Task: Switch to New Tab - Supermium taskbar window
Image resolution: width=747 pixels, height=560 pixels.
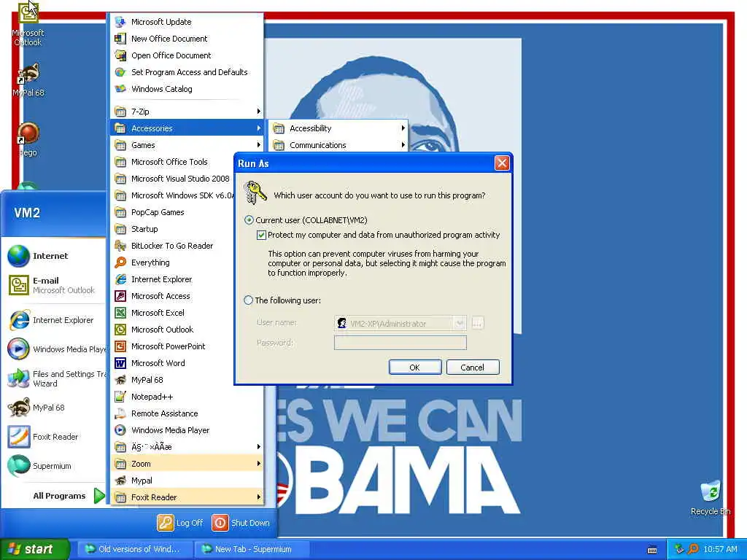Action: (252, 549)
